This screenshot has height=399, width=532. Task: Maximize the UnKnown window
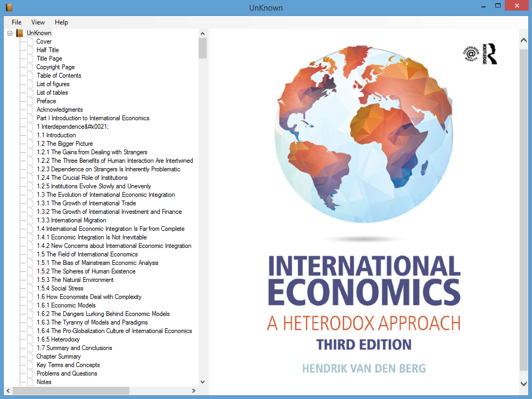(498, 5)
